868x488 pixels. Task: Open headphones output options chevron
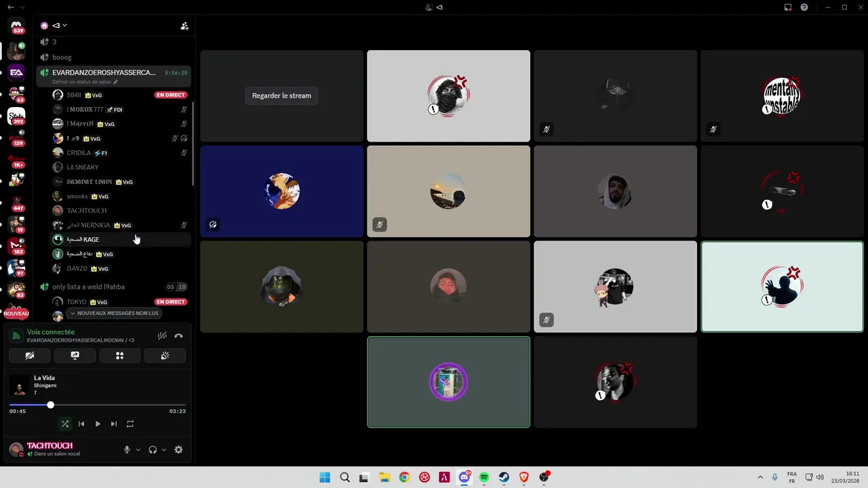point(164,449)
